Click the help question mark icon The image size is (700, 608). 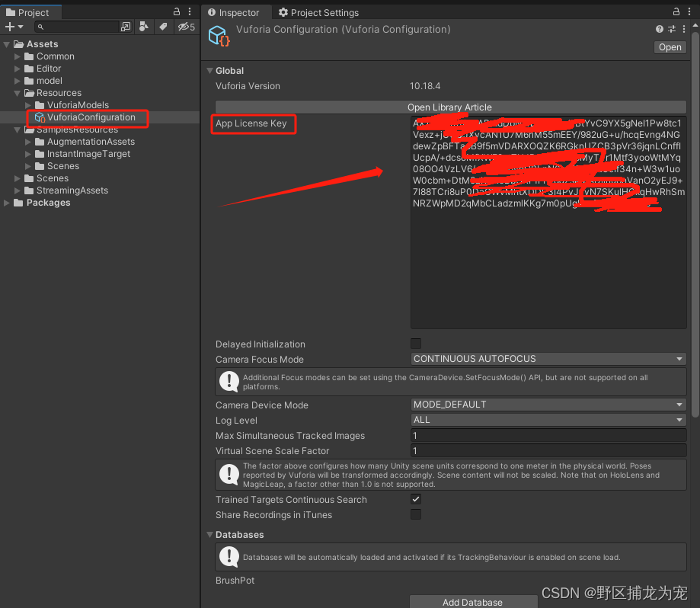(x=660, y=29)
